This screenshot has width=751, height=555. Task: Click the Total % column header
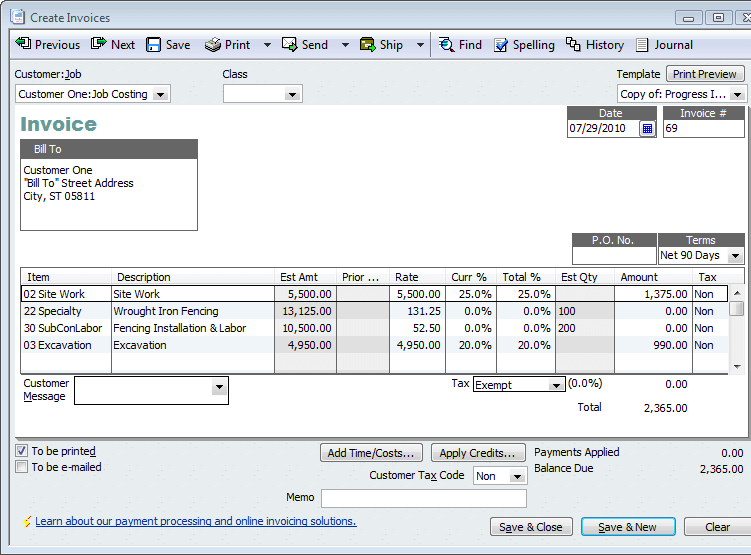pyautogui.click(x=525, y=277)
